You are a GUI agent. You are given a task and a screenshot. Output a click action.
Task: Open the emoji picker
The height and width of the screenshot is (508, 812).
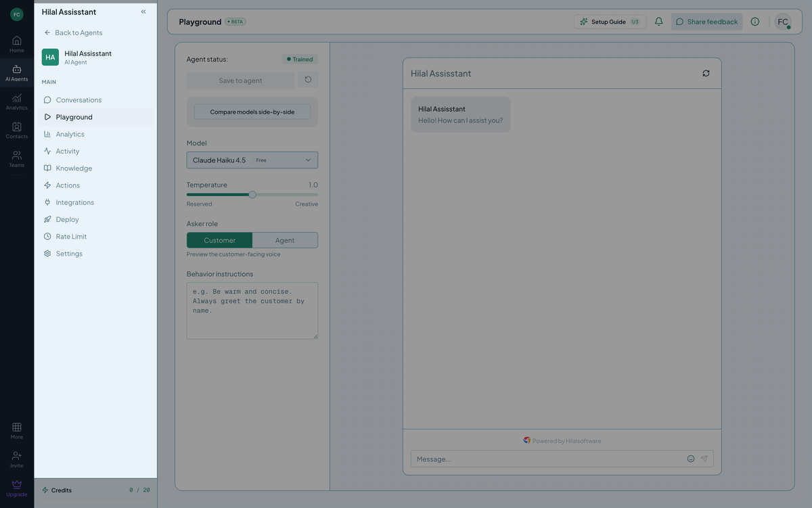coord(691,459)
